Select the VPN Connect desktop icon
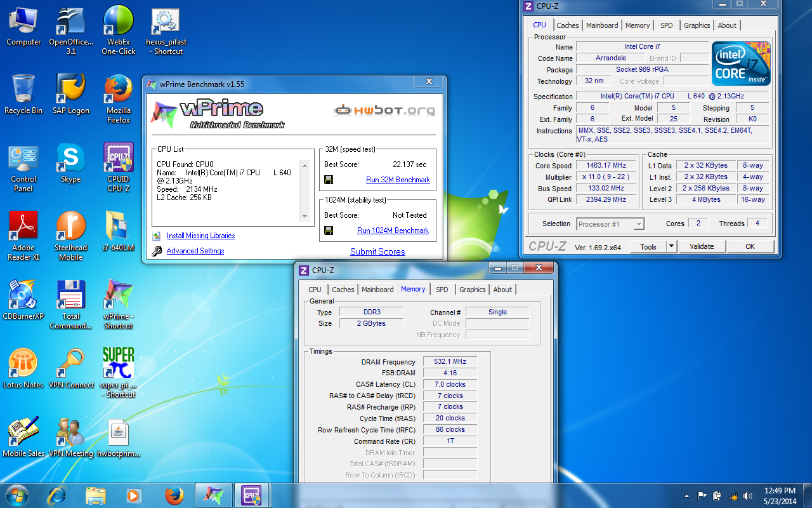Screen dimensions: 812x508 click(71, 369)
